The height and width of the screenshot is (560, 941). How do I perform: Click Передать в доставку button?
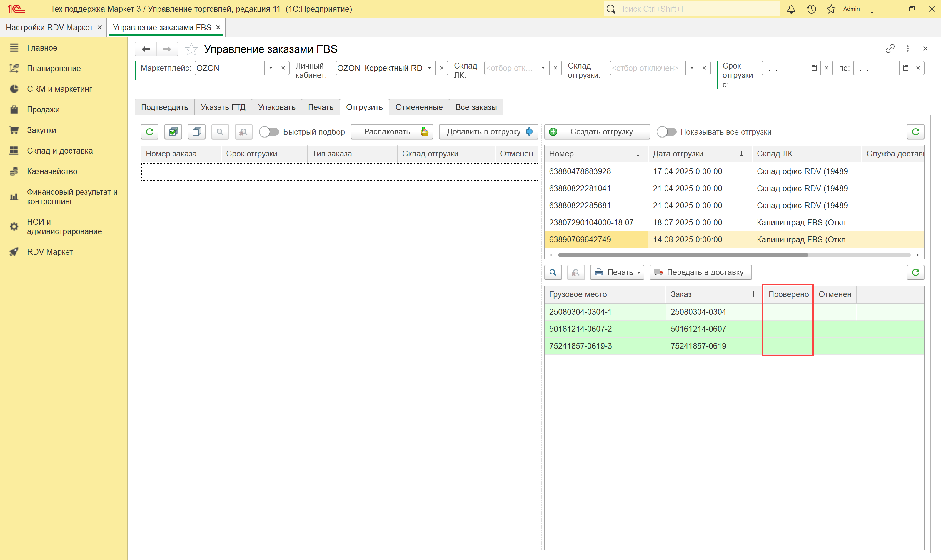pyautogui.click(x=700, y=272)
